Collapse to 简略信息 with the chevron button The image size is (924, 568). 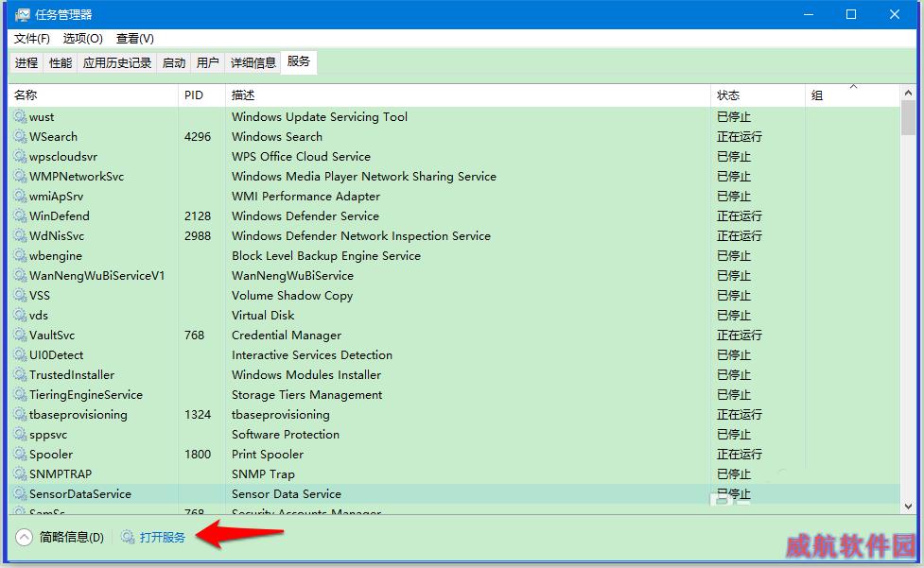[25, 537]
